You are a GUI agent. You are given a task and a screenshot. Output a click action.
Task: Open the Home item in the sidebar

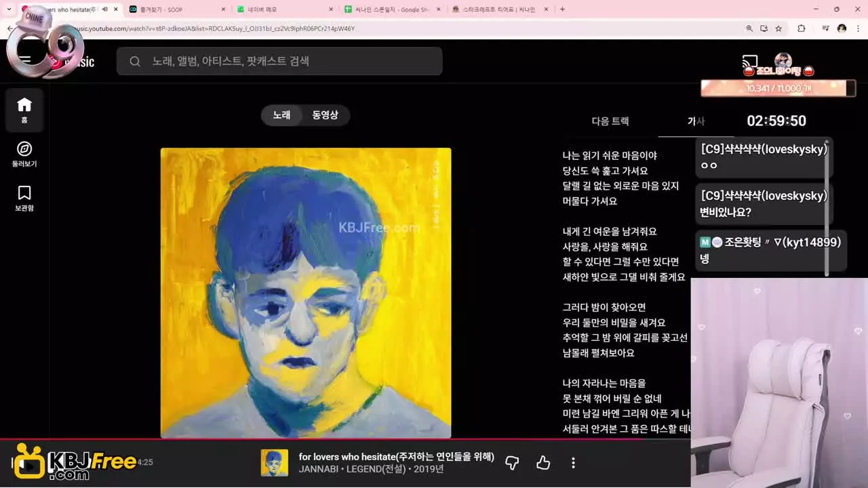24,110
